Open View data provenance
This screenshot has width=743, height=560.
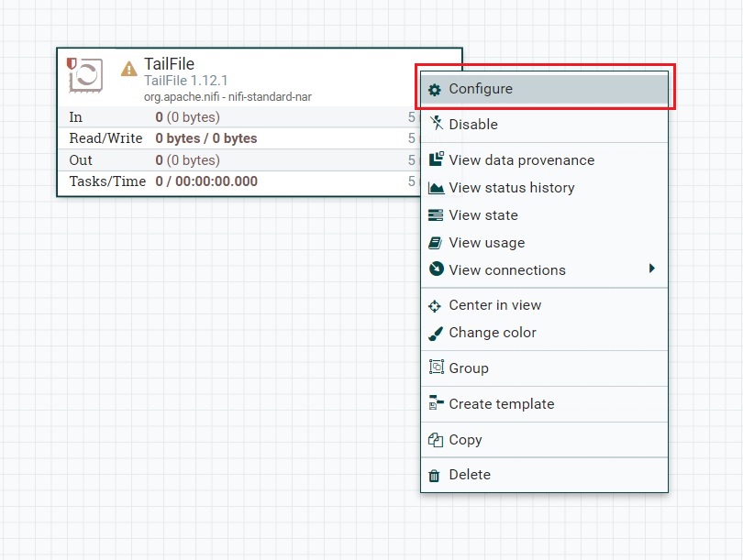[544, 160]
